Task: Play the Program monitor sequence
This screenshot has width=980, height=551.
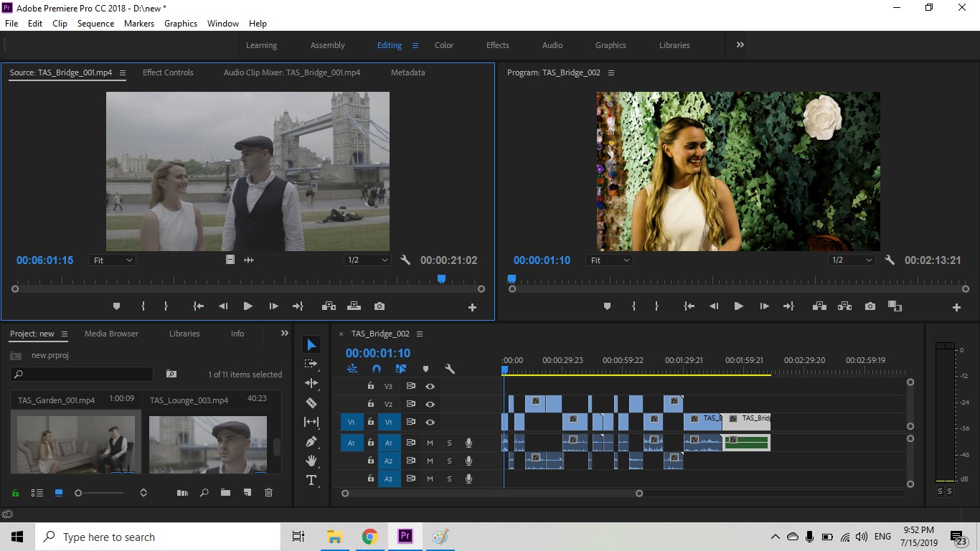Action: click(738, 306)
